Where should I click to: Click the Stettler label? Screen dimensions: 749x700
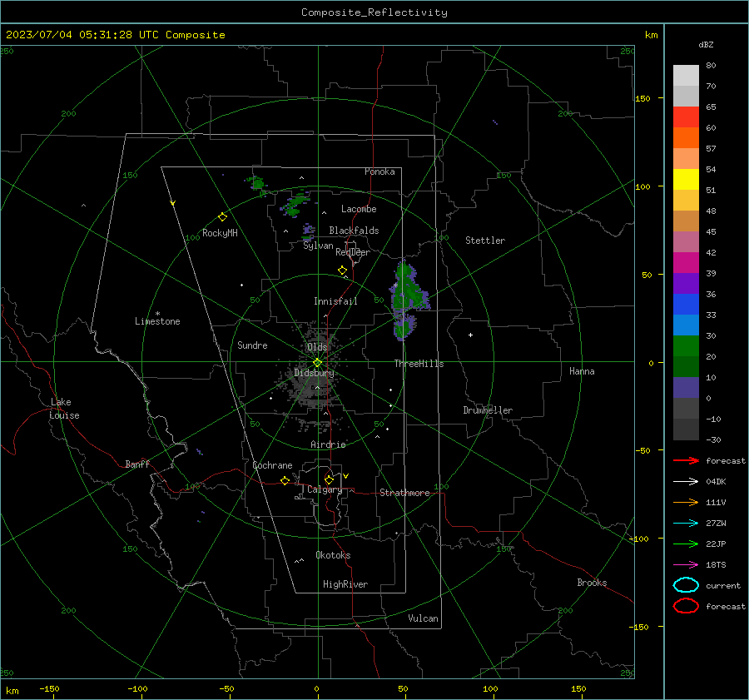(x=485, y=241)
